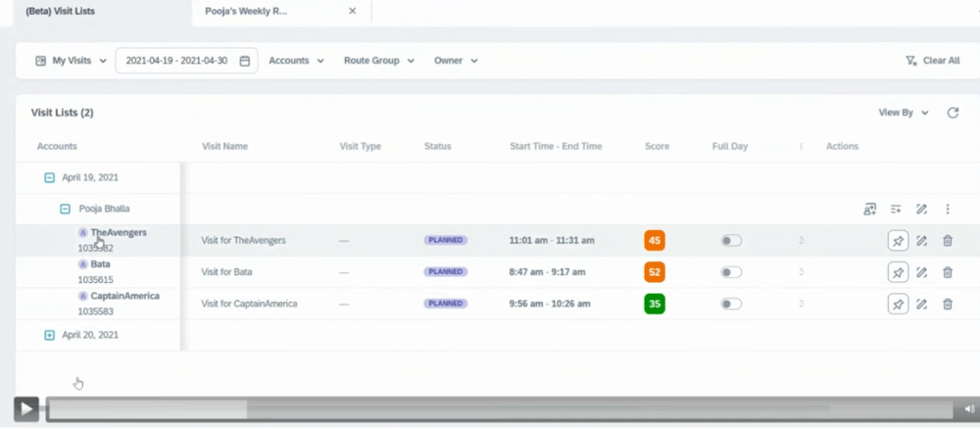Select the Visit for CaptainAmerica text
This screenshot has height=429, width=980.
tap(249, 304)
